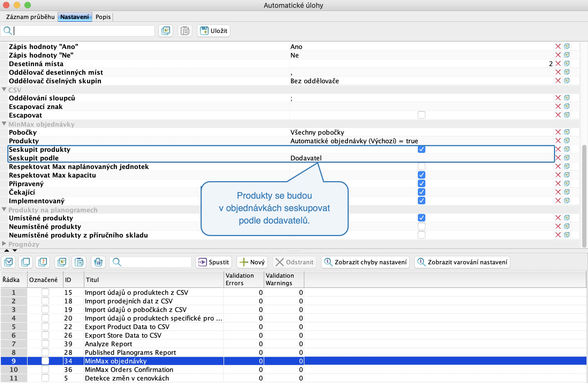Toggle the Připravený checkbox
Viewport: 588px width, 383px height.
421,183
